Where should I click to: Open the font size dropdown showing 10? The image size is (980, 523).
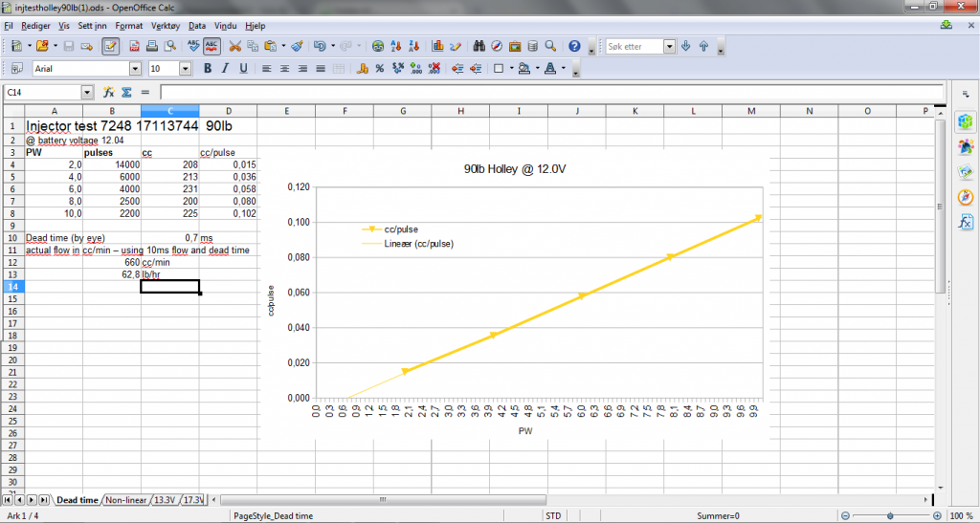(186, 69)
